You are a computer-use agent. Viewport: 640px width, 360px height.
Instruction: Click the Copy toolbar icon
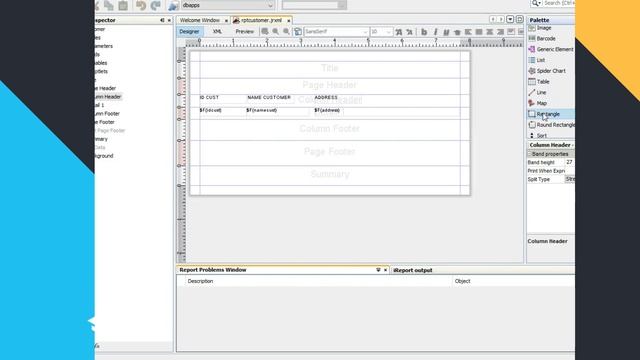pos(109,5)
